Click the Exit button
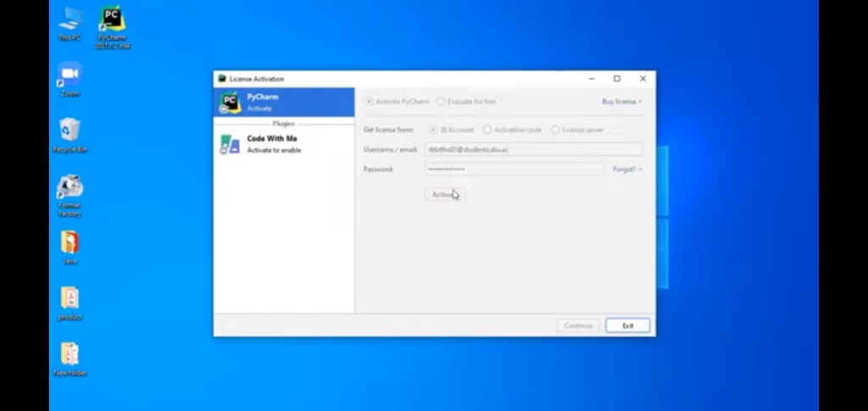 click(627, 325)
